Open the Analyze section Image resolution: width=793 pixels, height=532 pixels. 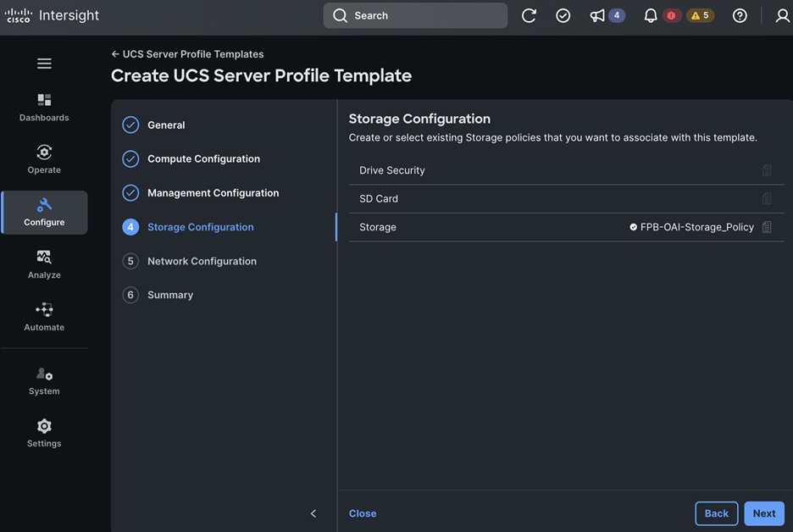click(44, 264)
